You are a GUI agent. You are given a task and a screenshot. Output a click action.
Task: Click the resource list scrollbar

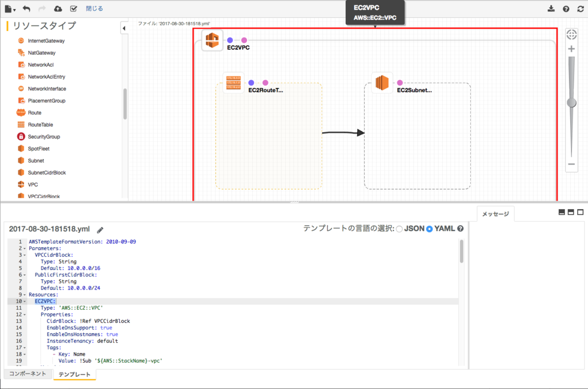tap(125, 104)
